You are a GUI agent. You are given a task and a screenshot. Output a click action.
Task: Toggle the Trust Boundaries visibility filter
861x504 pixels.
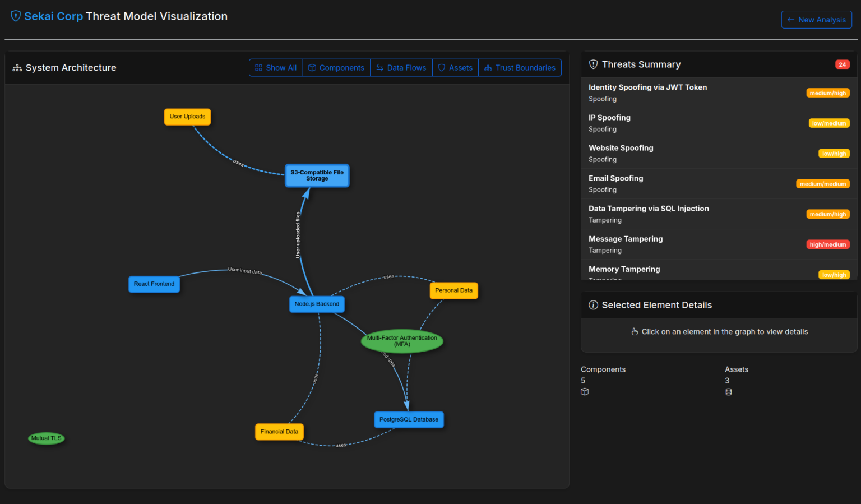[x=520, y=67]
